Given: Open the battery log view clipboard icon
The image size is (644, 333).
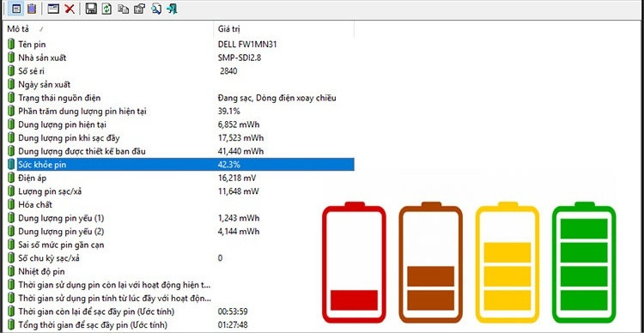Looking at the screenshot, I should point(32,9).
